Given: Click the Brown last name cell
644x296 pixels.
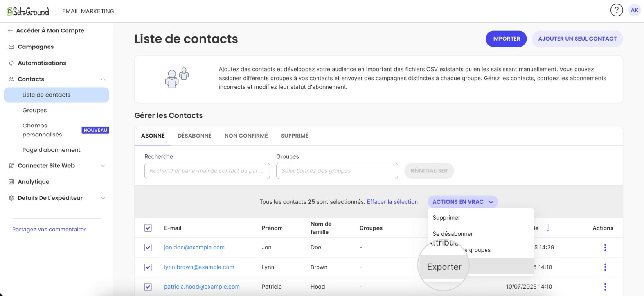Looking at the screenshot, I should (319, 267).
